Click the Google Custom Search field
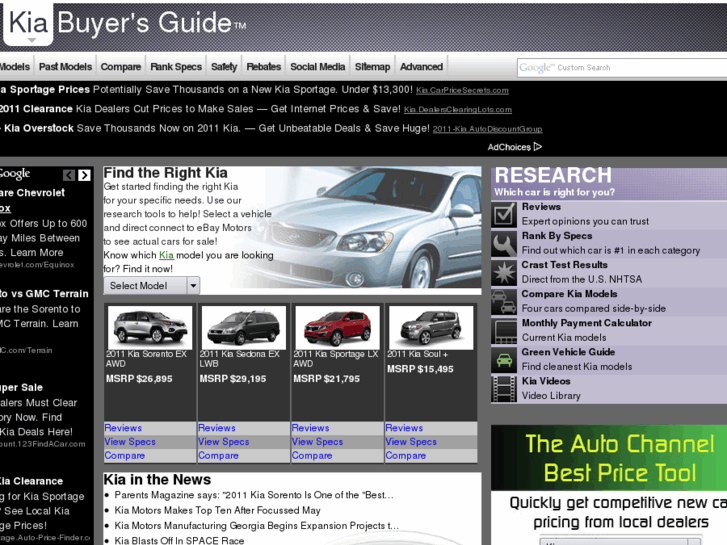The height and width of the screenshot is (545, 727). coord(622,68)
